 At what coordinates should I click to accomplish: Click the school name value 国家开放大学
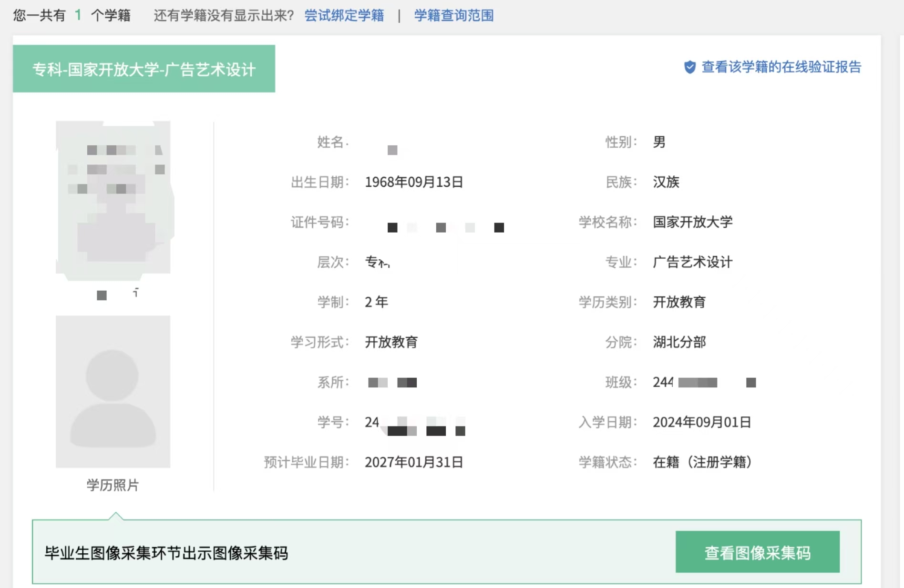point(693,222)
